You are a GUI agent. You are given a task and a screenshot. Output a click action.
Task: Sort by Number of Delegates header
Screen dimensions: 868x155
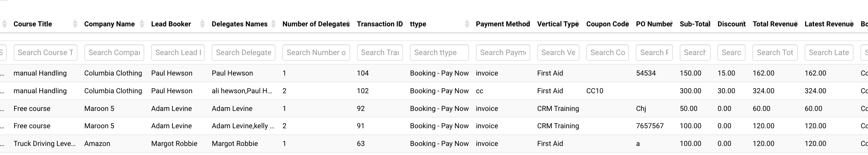[x=316, y=24]
